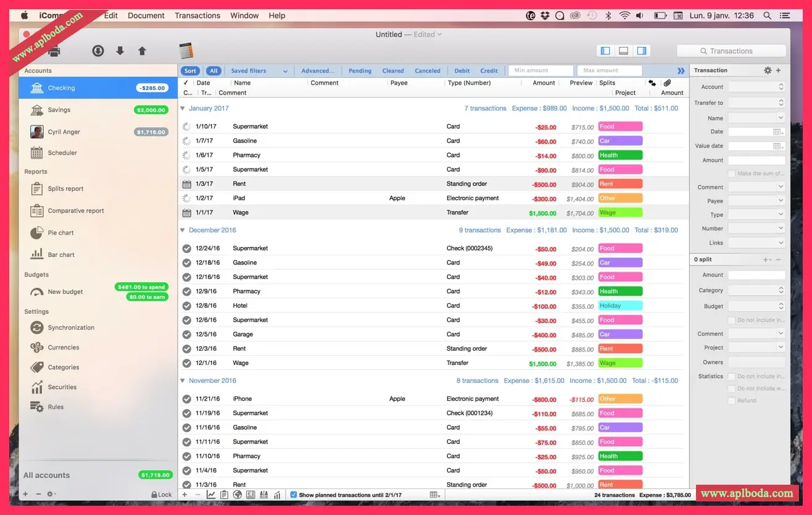
Task: Click the plain down arrow import icon
Action: (x=120, y=51)
